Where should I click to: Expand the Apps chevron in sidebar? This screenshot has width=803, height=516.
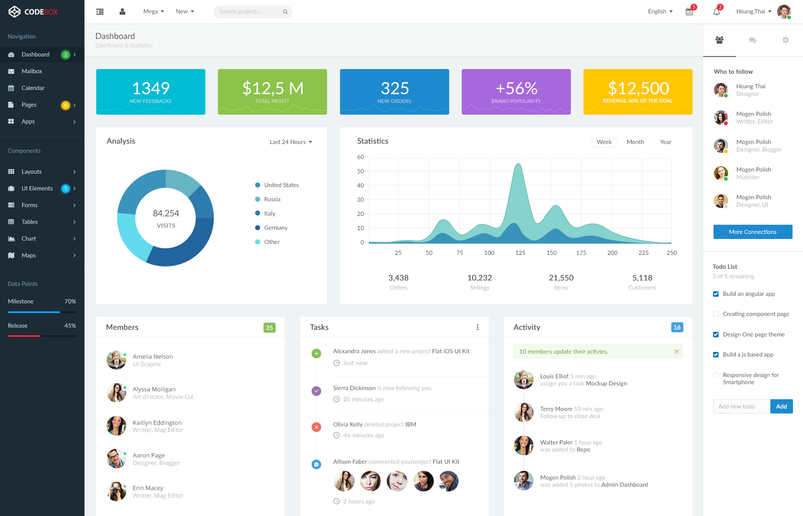(74, 122)
